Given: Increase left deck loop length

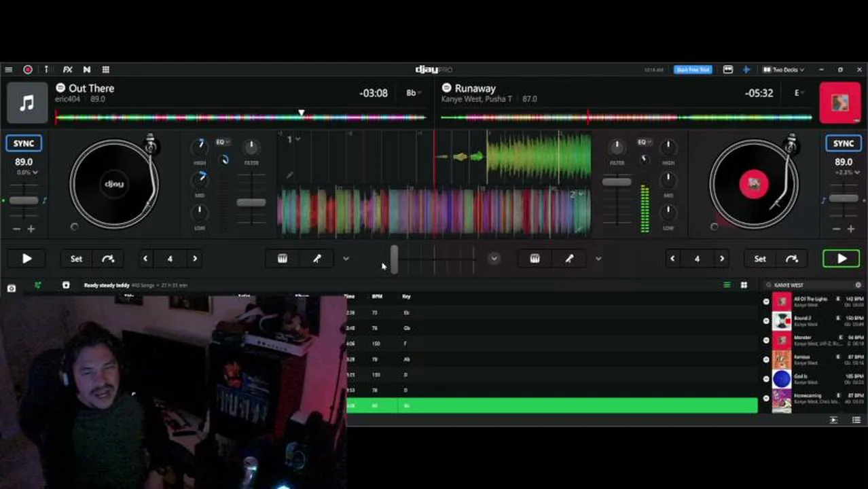Looking at the screenshot, I should point(195,259).
